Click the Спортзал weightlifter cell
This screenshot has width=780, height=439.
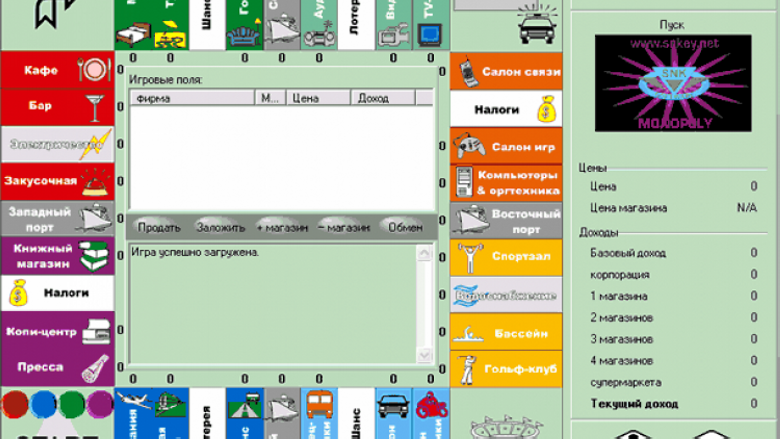[x=506, y=258]
